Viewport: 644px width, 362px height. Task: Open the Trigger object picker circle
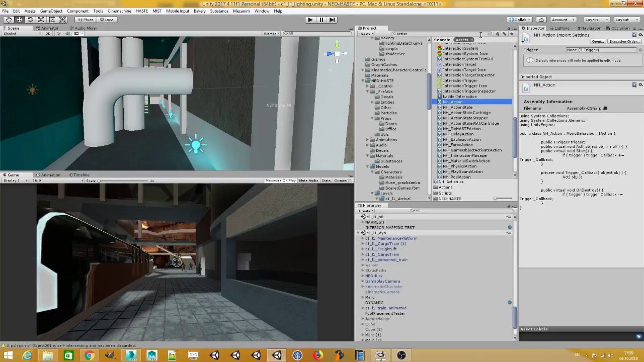(640, 50)
